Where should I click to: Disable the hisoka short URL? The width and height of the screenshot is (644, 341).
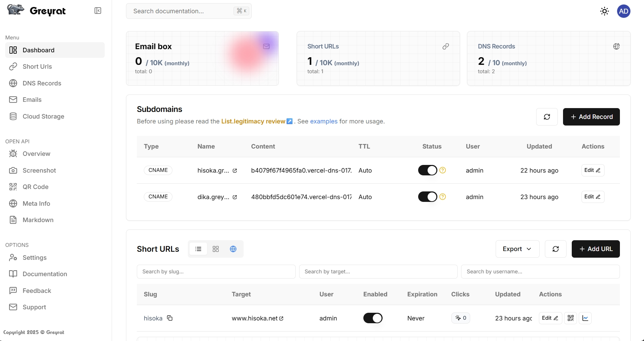point(372,318)
